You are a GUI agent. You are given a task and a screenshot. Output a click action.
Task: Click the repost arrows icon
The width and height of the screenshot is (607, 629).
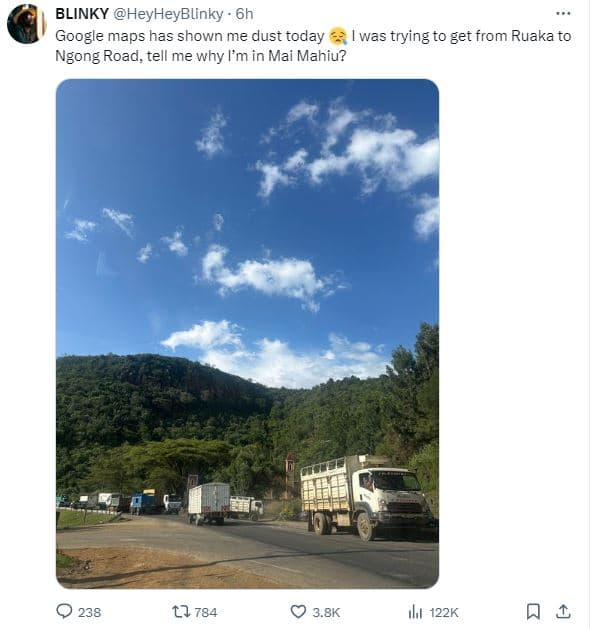coord(181,611)
